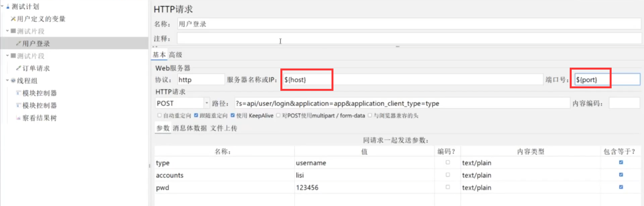This screenshot has width=644, height=206.
Task: Tick 编码? checkbox in the accounts row
Action: click(x=448, y=175)
